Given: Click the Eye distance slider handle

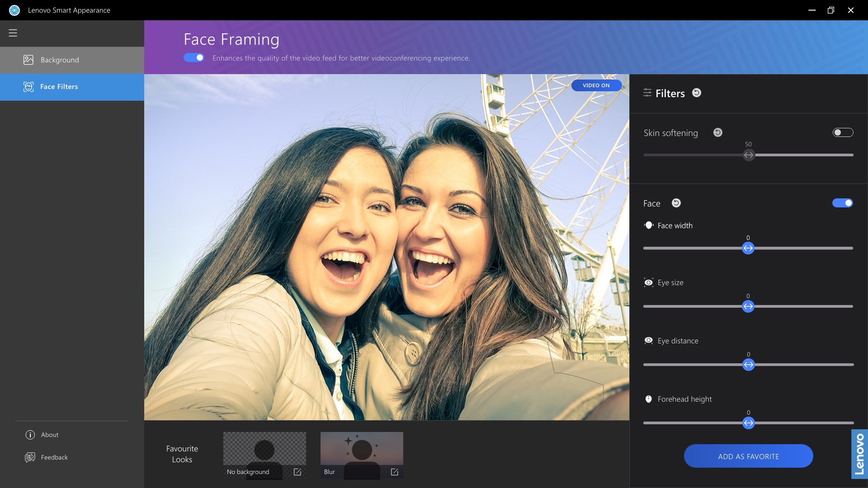Looking at the screenshot, I should click(749, 365).
